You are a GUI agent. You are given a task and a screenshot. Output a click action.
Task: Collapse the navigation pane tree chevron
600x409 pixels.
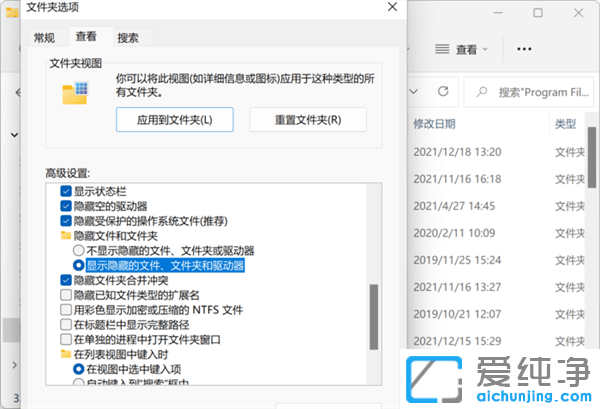point(15,135)
